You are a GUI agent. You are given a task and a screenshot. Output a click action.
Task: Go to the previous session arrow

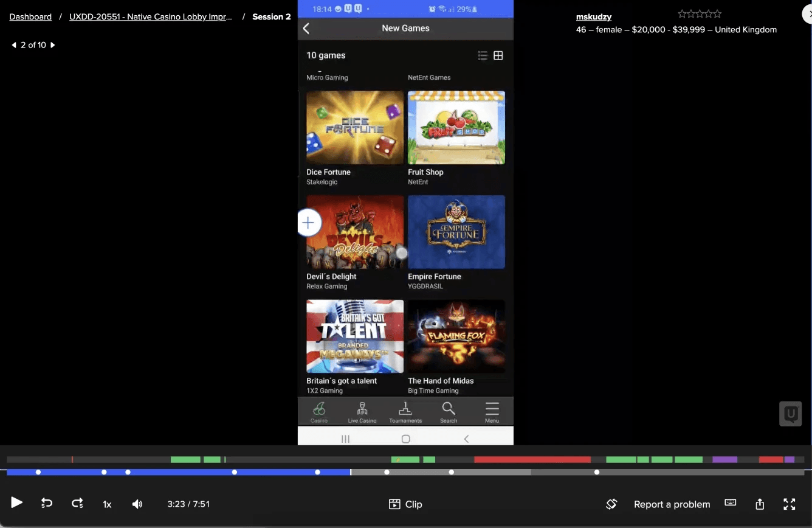click(x=14, y=45)
